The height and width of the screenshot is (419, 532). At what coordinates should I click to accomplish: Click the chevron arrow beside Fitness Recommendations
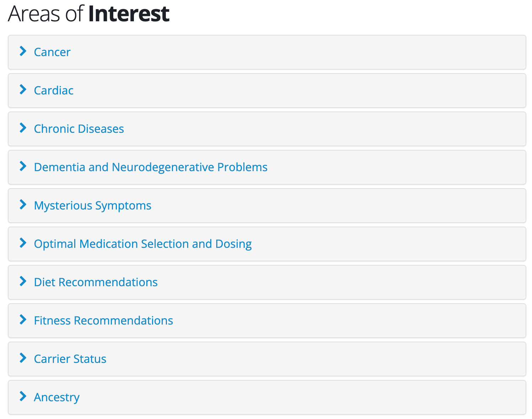point(23,320)
